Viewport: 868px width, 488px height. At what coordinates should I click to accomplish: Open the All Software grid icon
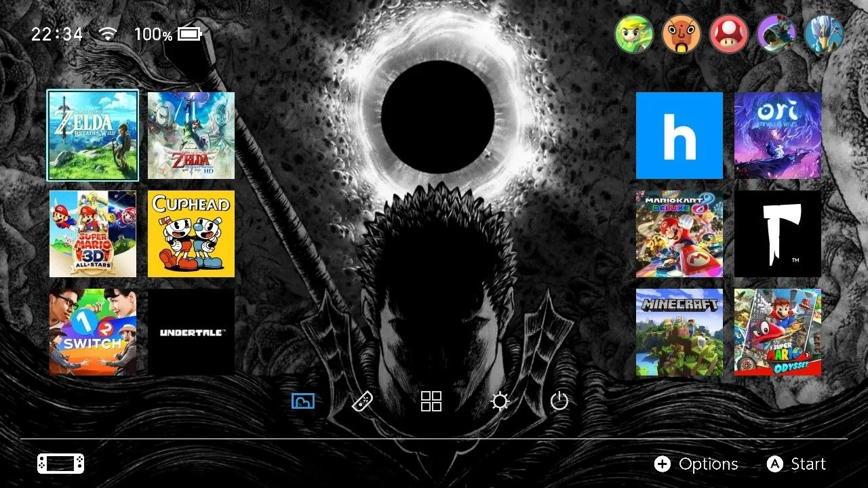click(x=431, y=401)
